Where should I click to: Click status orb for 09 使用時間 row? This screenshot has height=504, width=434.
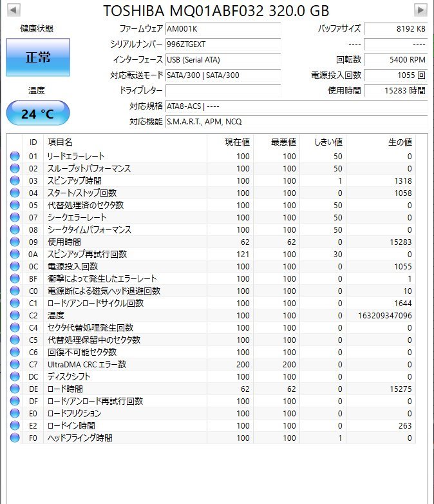[15, 242]
